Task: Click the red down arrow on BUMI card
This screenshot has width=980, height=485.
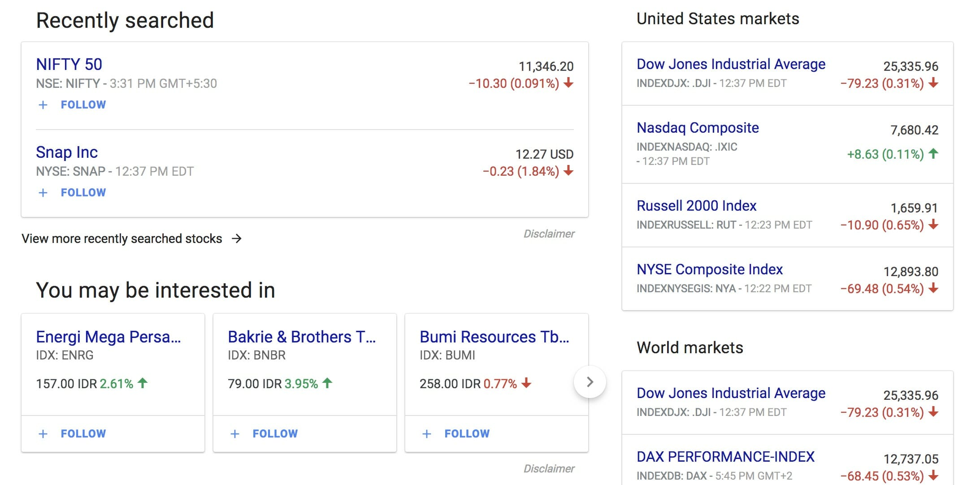Action: [526, 383]
